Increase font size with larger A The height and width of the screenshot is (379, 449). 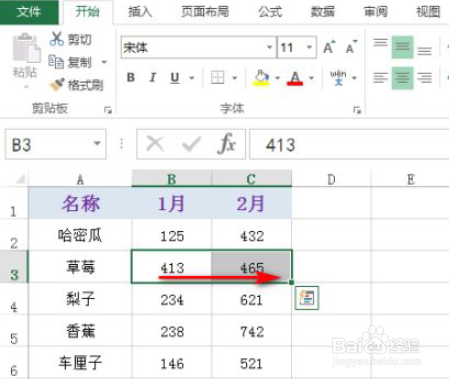(329, 47)
